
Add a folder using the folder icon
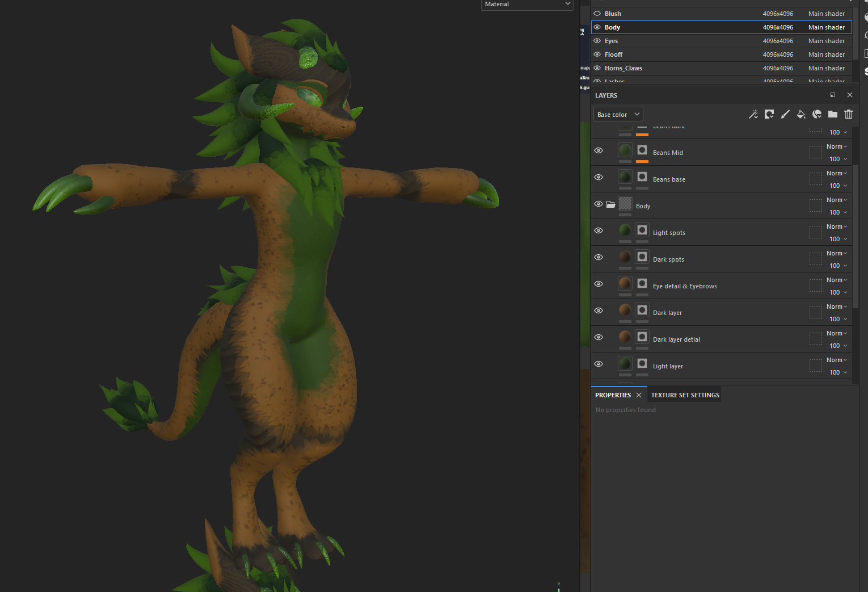[x=833, y=114]
